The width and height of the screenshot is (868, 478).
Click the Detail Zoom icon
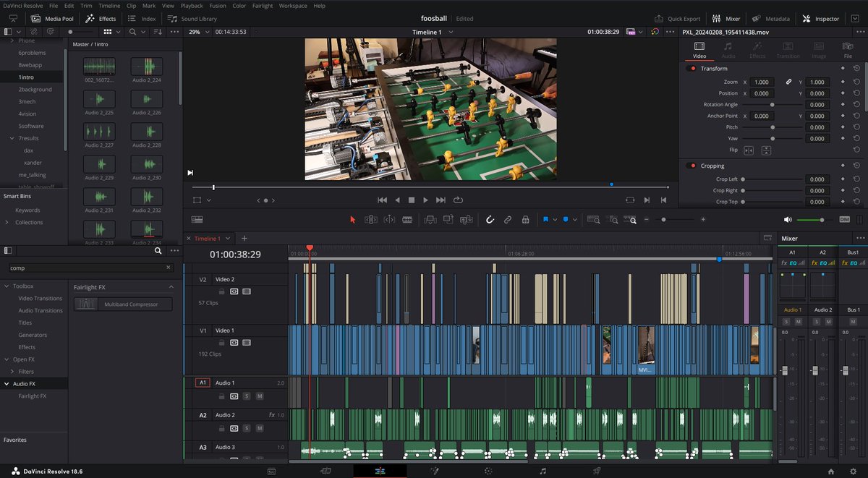click(x=613, y=219)
